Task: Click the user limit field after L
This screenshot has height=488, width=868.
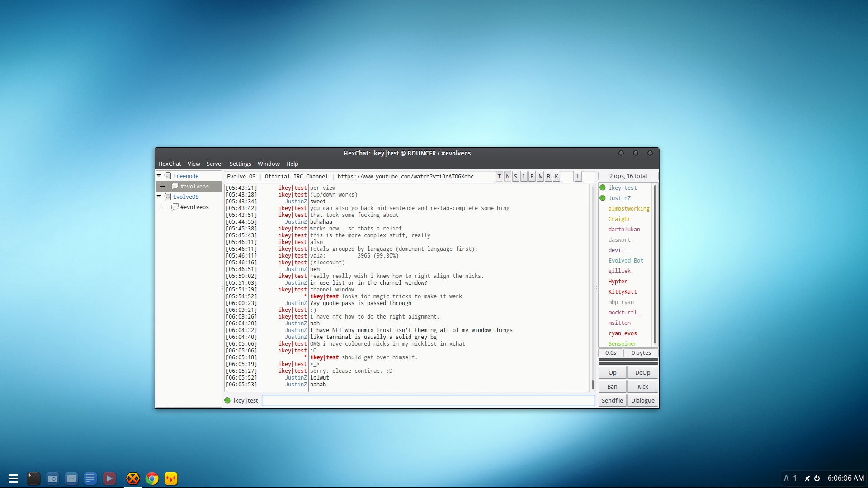Action: (x=589, y=176)
